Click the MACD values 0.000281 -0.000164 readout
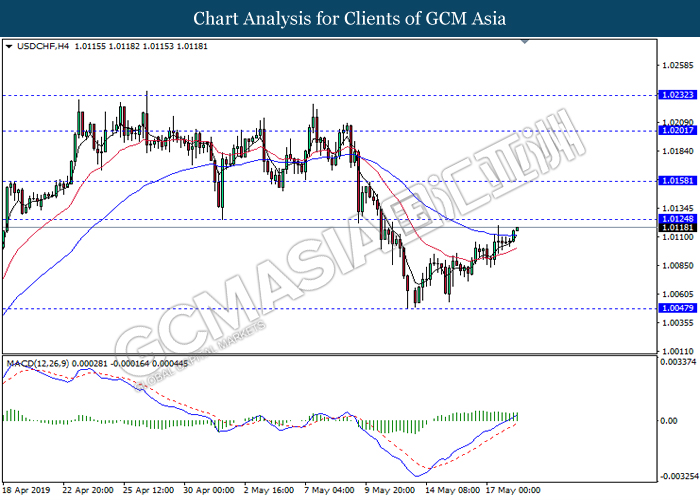The image size is (700, 500). click(x=130, y=364)
